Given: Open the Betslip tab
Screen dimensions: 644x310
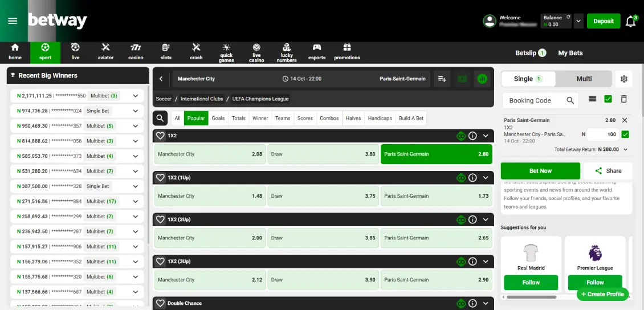Looking at the screenshot, I should [x=531, y=53].
